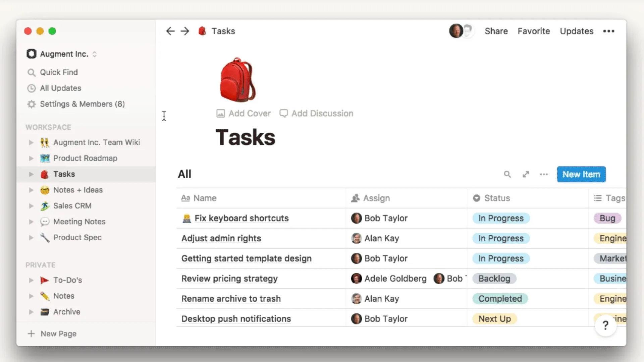
Task: Click the Completed status tag
Action: pyautogui.click(x=500, y=299)
